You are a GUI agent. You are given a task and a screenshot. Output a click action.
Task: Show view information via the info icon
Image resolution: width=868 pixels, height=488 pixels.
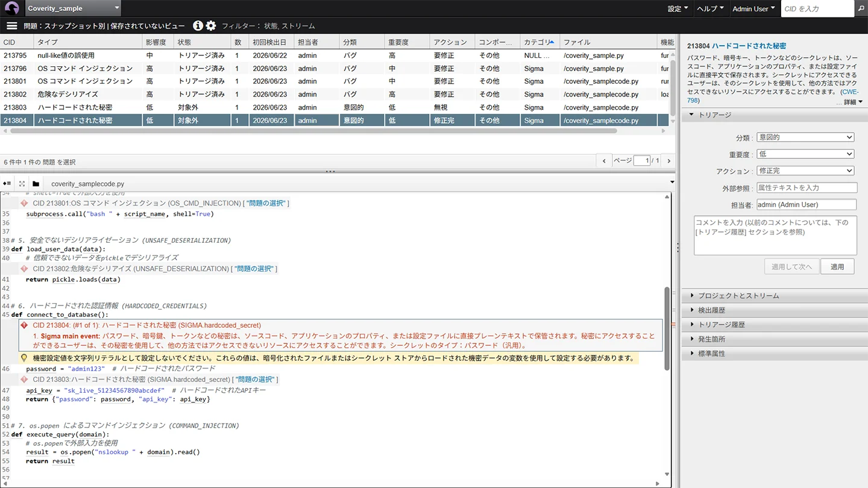(x=198, y=26)
